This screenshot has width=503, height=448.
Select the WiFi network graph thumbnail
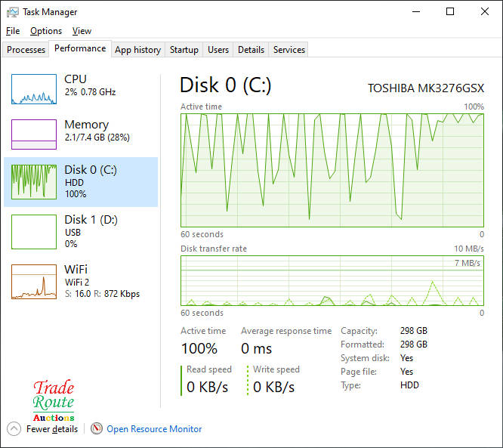(x=34, y=282)
